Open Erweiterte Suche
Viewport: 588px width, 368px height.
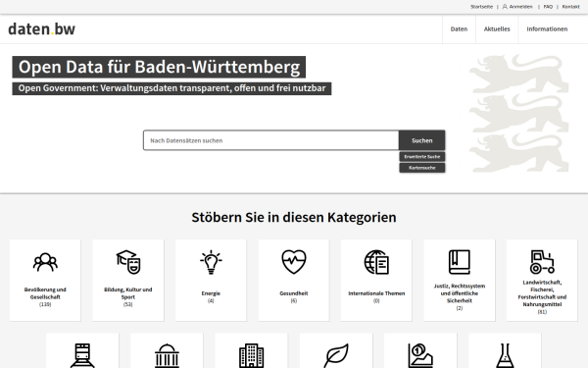(421, 157)
